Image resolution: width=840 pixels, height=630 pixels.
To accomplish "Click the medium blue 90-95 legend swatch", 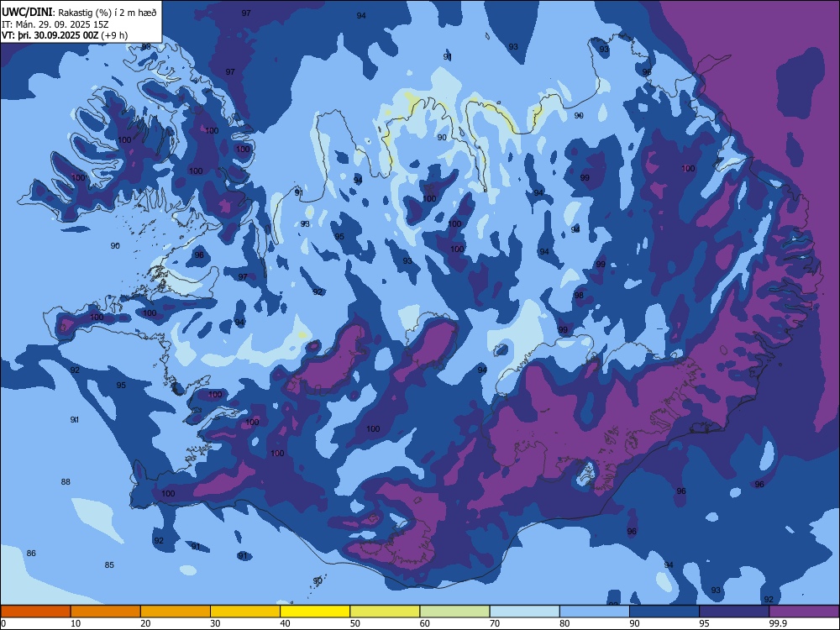I will (664, 612).
